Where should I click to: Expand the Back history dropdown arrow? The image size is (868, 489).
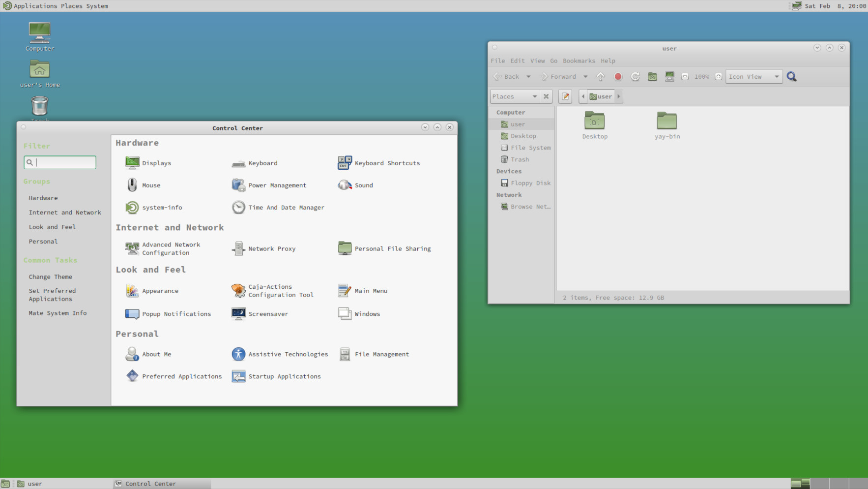coord(528,77)
